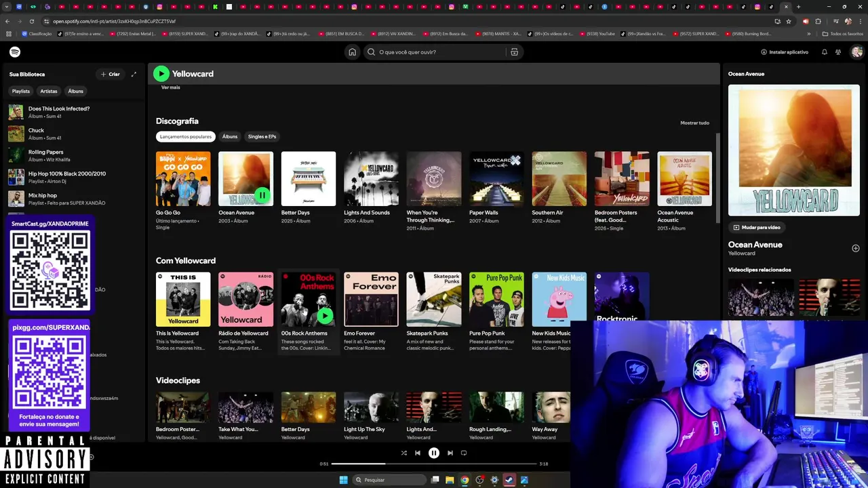Open Browse icon beside the search box
The height and width of the screenshot is (488, 868).
(x=514, y=52)
